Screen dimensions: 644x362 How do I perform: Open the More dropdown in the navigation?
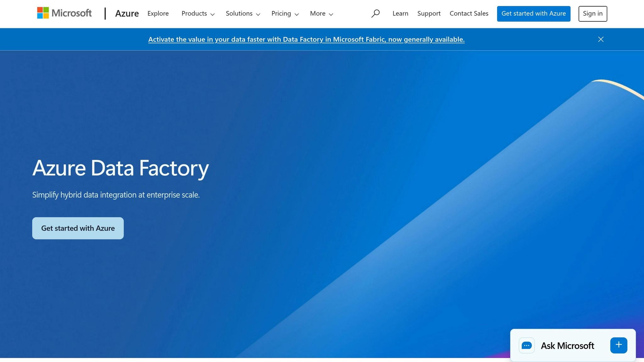[321, 14]
